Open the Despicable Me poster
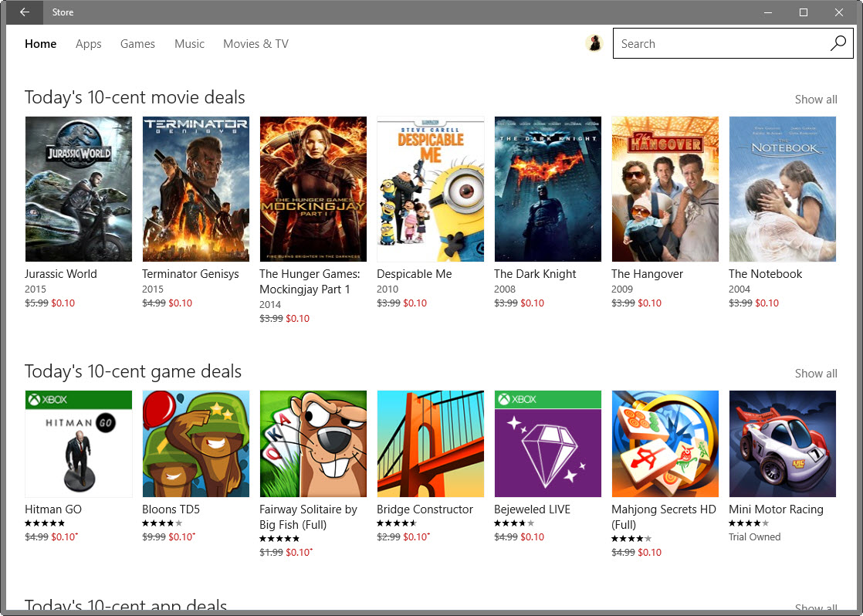Viewport: 863px width, 616px height. click(431, 189)
